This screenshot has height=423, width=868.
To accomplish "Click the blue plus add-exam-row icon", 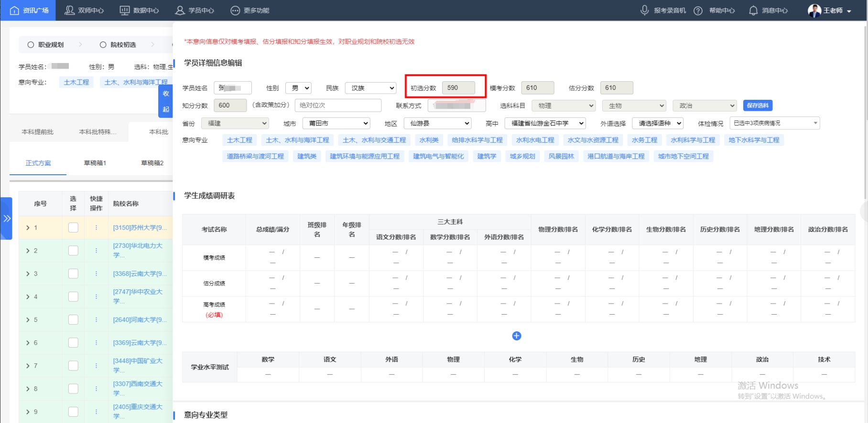I will coord(517,336).
